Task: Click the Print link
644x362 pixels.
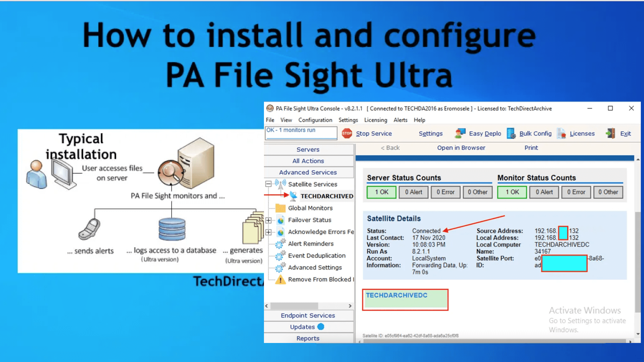Action: click(531, 148)
